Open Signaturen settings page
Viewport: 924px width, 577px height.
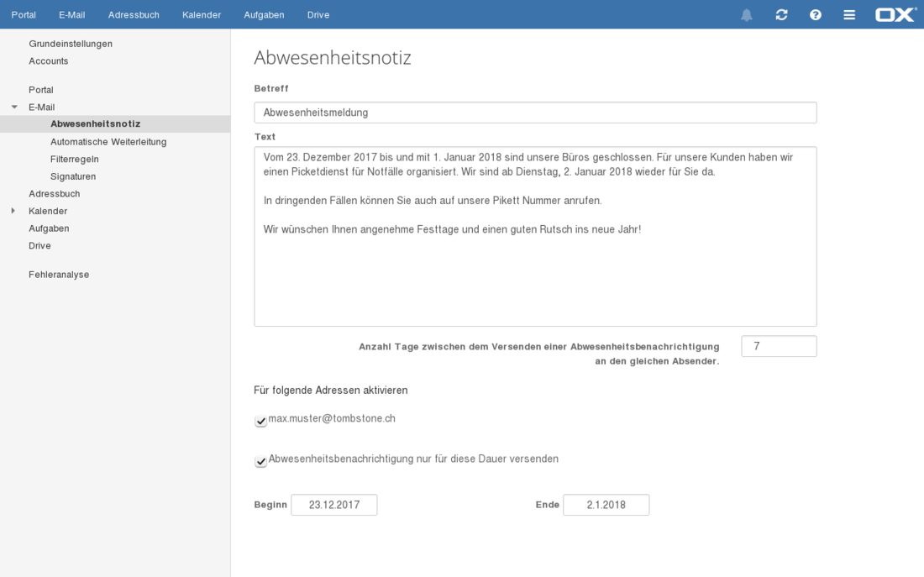click(x=73, y=176)
